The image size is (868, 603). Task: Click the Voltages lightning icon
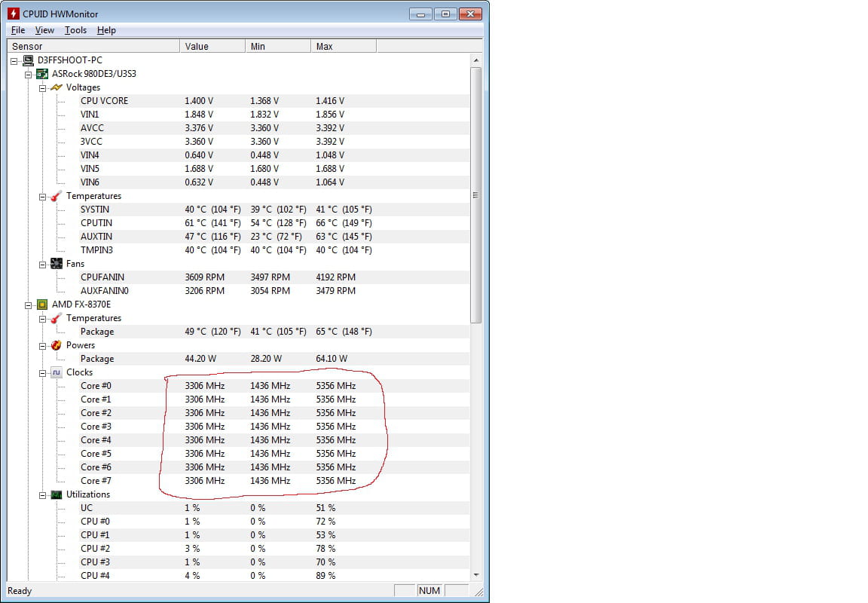pyautogui.click(x=57, y=87)
